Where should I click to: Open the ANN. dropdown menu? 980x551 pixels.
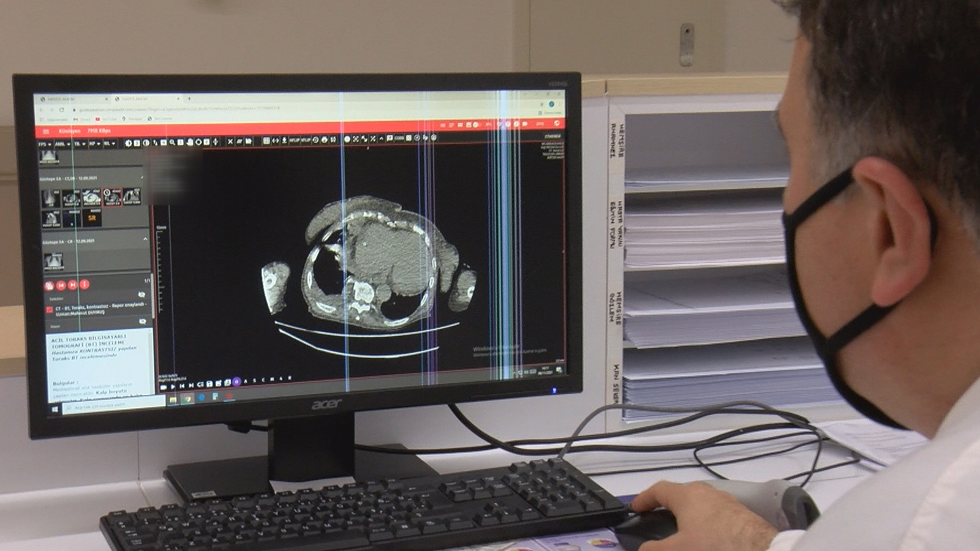click(x=62, y=144)
